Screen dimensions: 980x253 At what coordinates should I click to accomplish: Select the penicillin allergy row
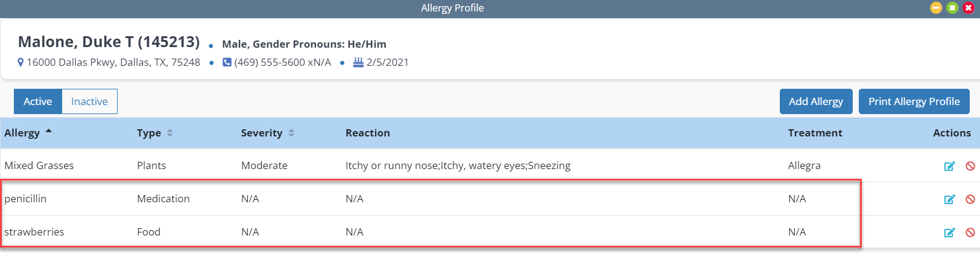tap(25, 199)
